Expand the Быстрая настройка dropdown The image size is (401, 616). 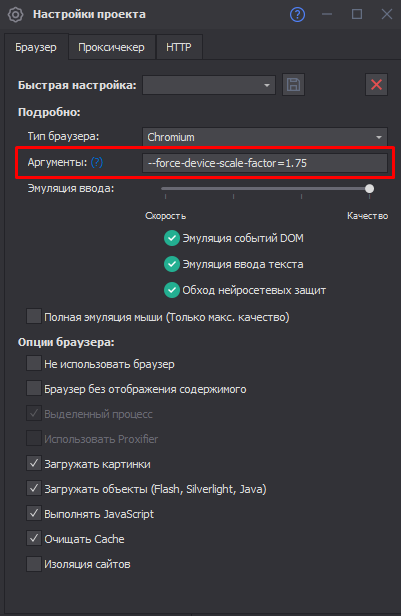click(209, 85)
